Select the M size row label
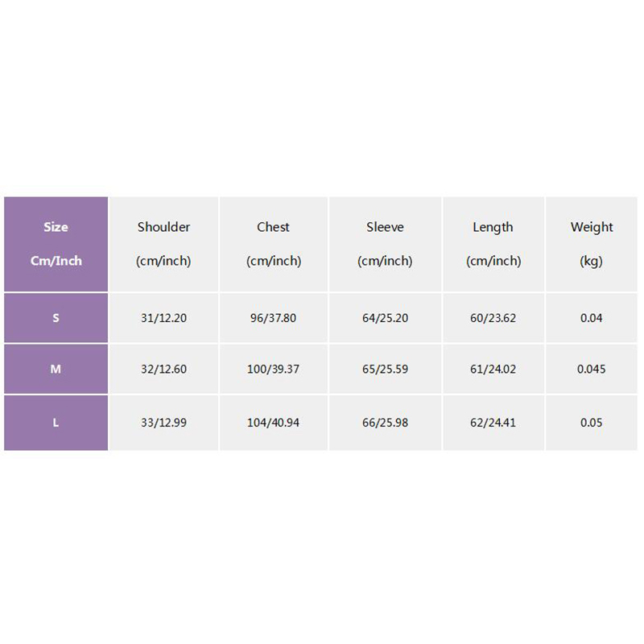 coord(56,369)
